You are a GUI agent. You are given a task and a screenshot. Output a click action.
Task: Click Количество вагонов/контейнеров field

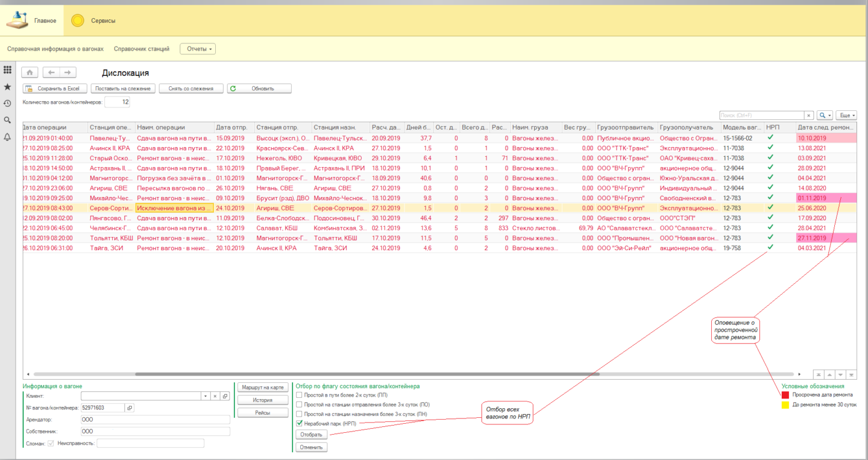coord(117,102)
